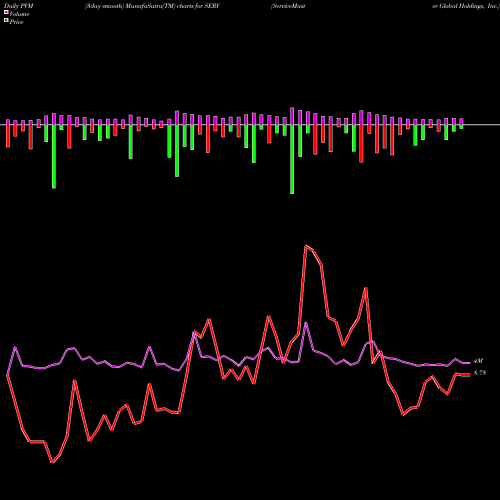
Task: Click the 8.78 price line end label
Action: coord(480,373)
